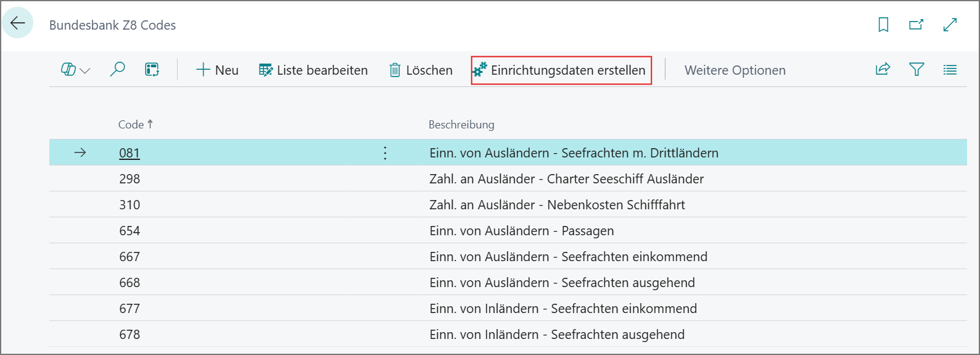Screen dimensions: 980x355
Task: Expand page with the diagonal arrows icon
Action: [950, 25]
